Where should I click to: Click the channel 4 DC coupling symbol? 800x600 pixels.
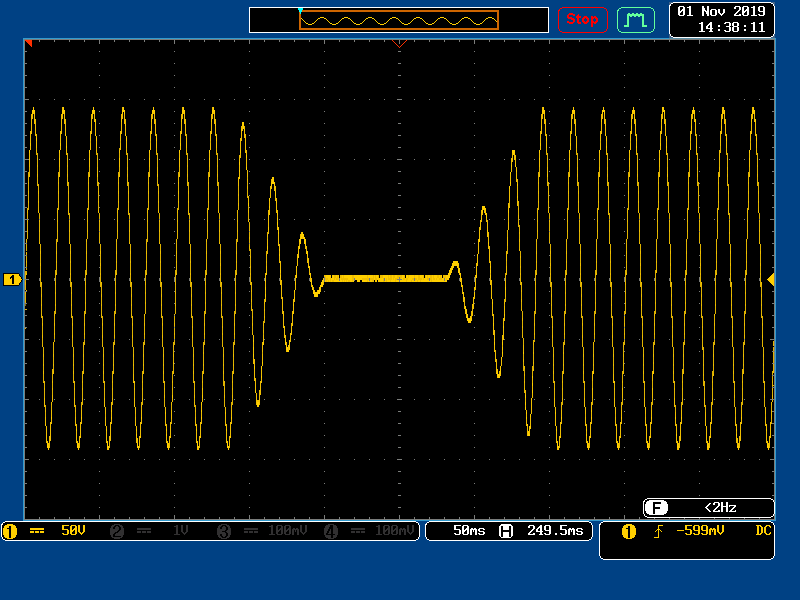(x=358, y=531)
